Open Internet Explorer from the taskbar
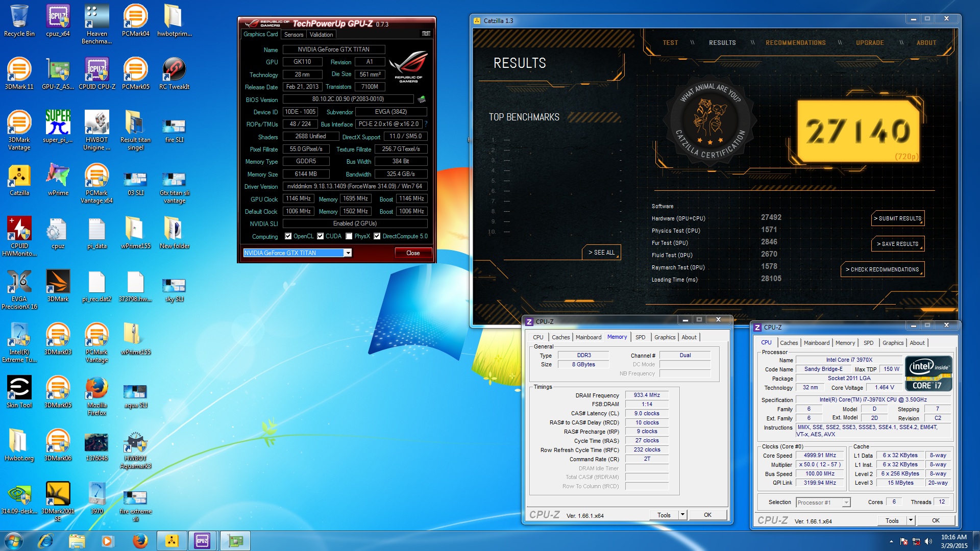The image size is (980, 551). pyautogui.click(x=46, y=541)
